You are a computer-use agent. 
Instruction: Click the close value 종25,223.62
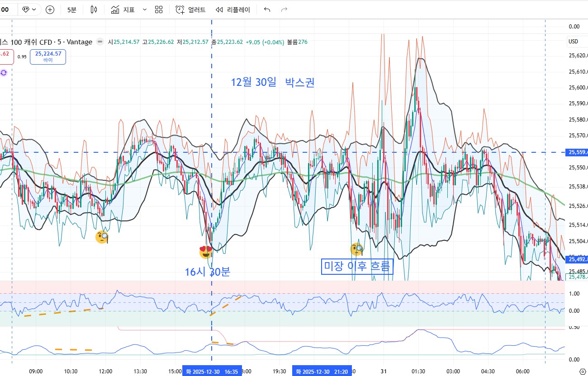[227, 42]
